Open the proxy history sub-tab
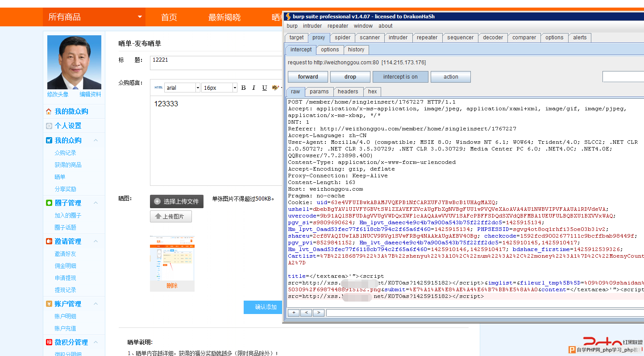The width and height of the screenshot is (644, 356). [x=356, y=50]
